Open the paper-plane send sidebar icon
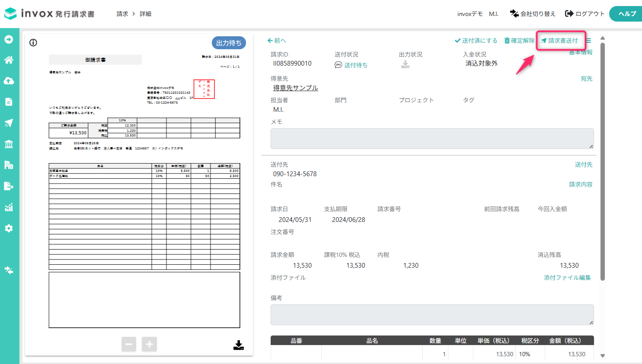The width and height of the screenshot is (642, 364). point(9,123)
